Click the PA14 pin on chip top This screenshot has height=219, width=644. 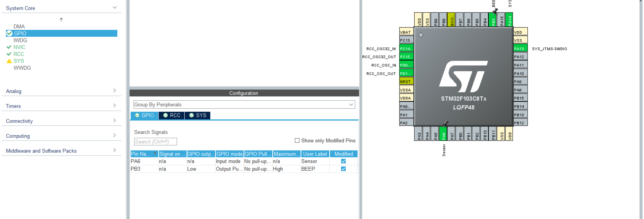tap(509, 20)
